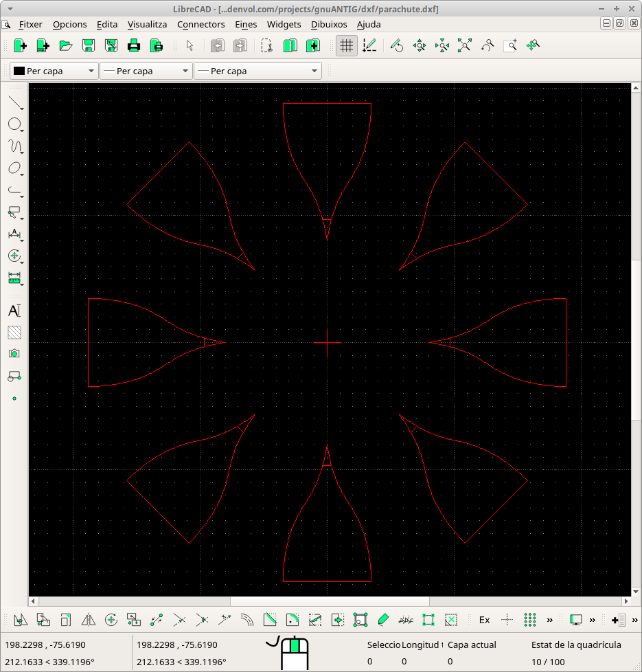Open the Edita menu

click(107, 25)
